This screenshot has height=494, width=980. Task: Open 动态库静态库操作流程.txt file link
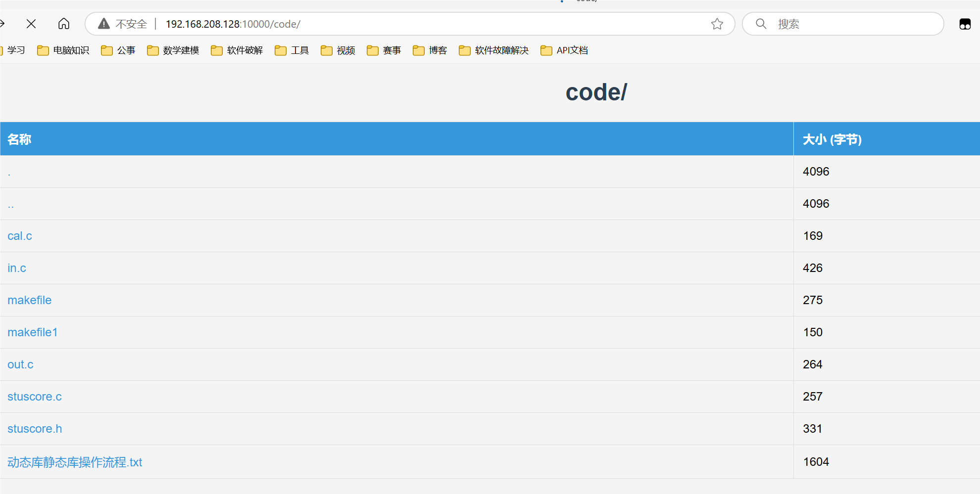tap(75, 462)
